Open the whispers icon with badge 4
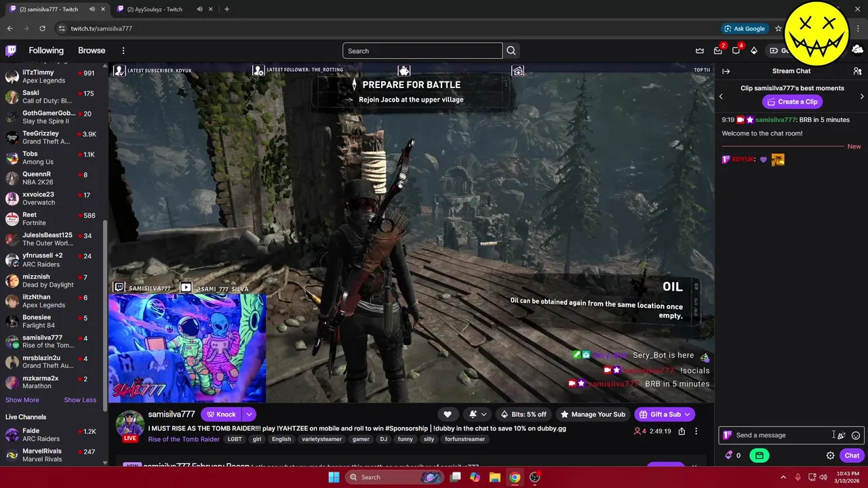868x488 pixels. [x=736, y=51]
